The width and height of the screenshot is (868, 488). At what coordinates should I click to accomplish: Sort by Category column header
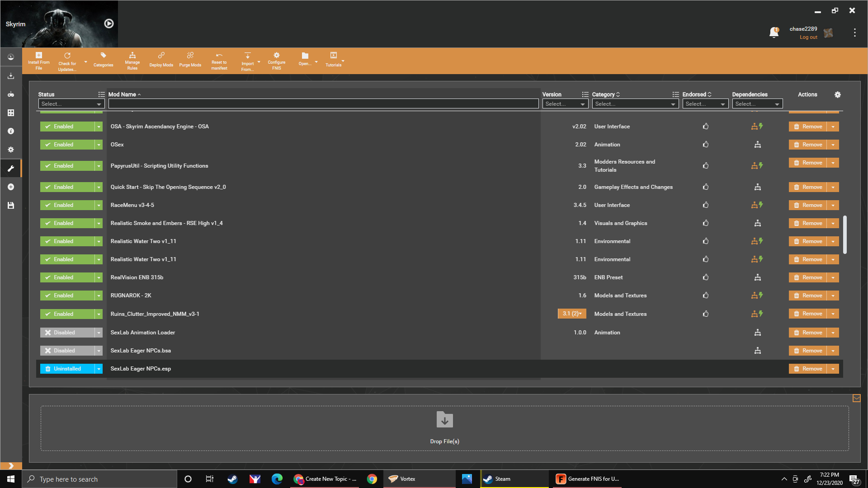[x=606, y=94]
